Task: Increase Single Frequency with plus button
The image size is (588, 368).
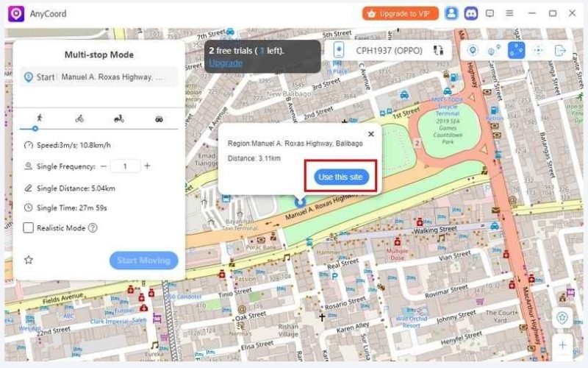Action: (147, 166)
